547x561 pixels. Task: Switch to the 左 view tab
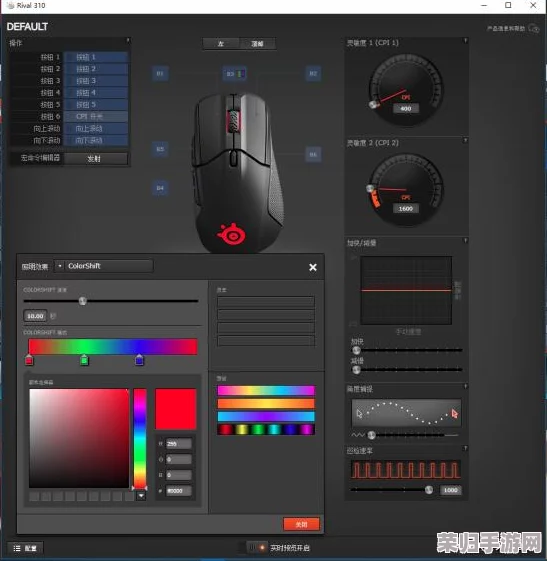(221, 44)
